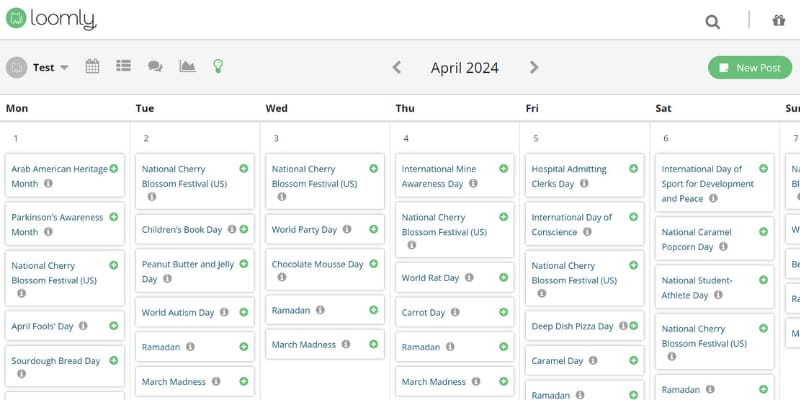The width and height of the screenshot is (800, 400).
Task: Go to the next month
Action: [x=534, y=68]
